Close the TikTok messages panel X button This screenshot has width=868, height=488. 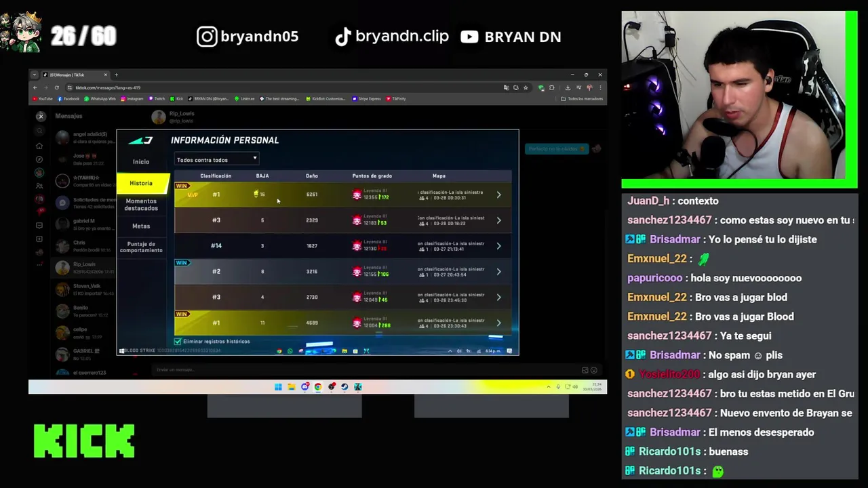coord(41,116)
